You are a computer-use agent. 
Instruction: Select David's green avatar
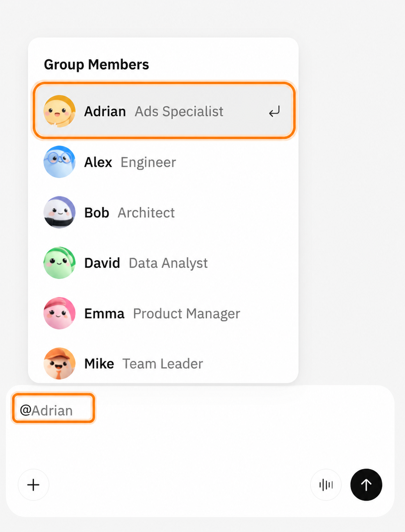[60, 263]
